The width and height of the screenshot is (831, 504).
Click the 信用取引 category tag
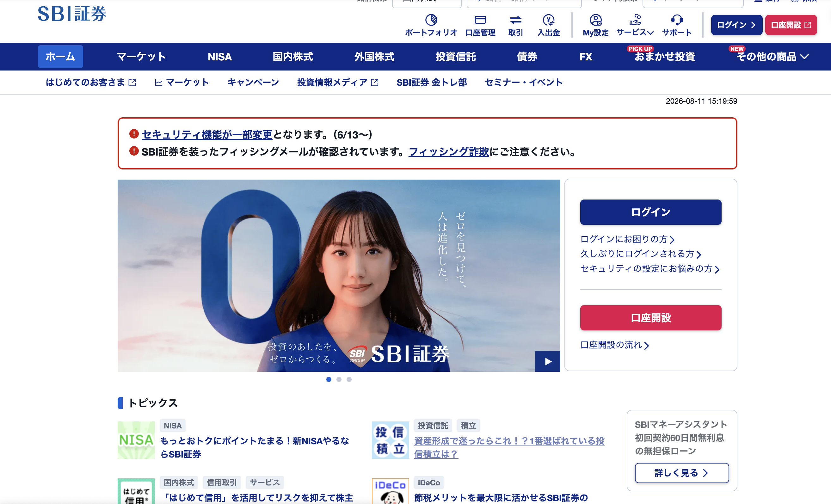222,482
